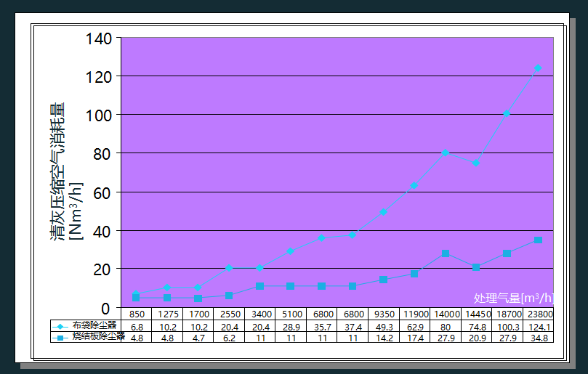The width and height of the screenshot is (588, 374).
Task: Click the diamond legend marker beside 布袋除尘器
Action: click(60, 327)
